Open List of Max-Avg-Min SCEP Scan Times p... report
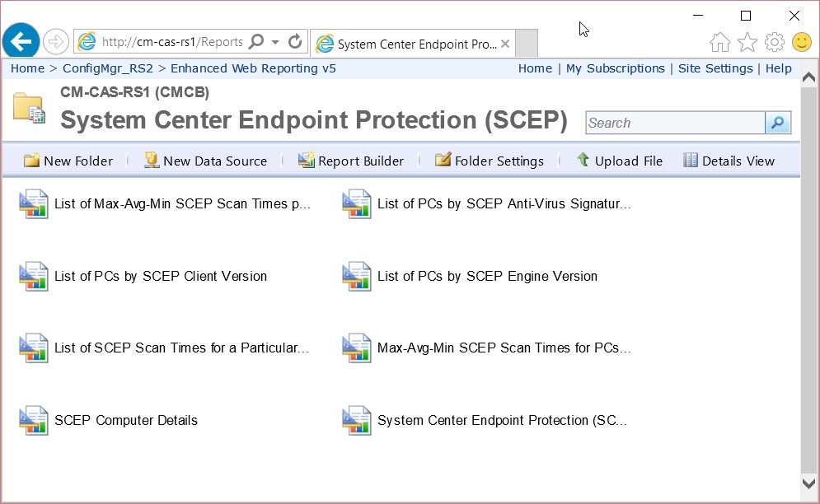Image resolution: width=820 pixels, height=504 pixels. (182, 203)
